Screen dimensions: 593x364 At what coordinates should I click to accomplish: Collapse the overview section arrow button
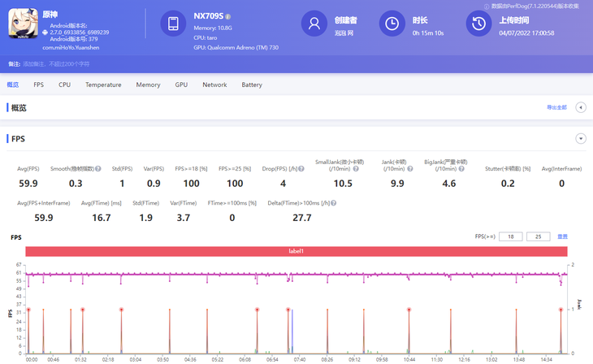(581, 107)
